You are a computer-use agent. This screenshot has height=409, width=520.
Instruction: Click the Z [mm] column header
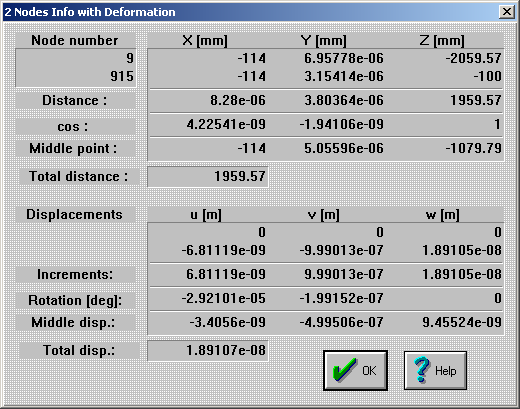click(x=442, y=41)
